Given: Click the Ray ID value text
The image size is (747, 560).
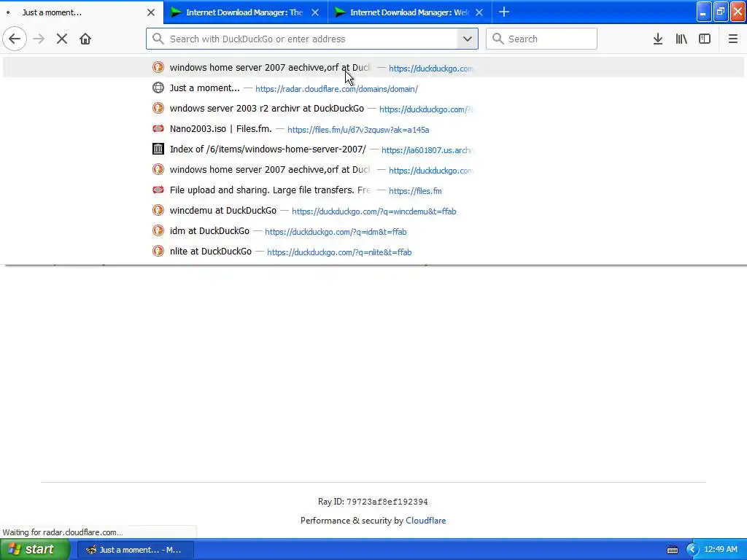Looking at the screenshot, I should coord(387,502).
